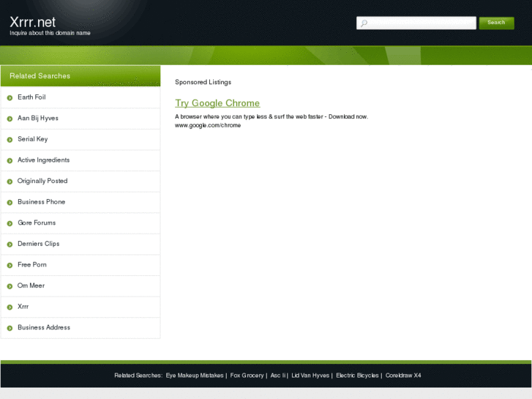Image resolution: width=532 pixels, height=399 pixels.
Task: Click the green Search button
Action: pyautogui.click(x=496, y=23)
